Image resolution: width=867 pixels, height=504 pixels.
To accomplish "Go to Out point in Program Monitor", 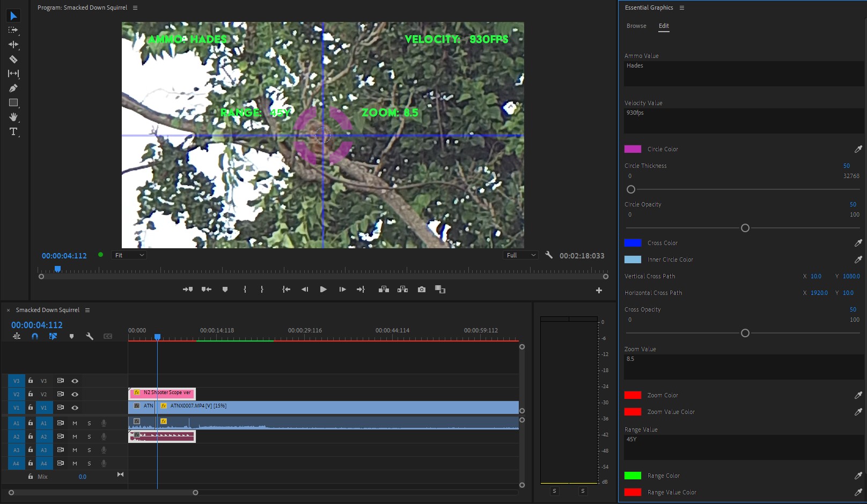I will tap(361, 290).
